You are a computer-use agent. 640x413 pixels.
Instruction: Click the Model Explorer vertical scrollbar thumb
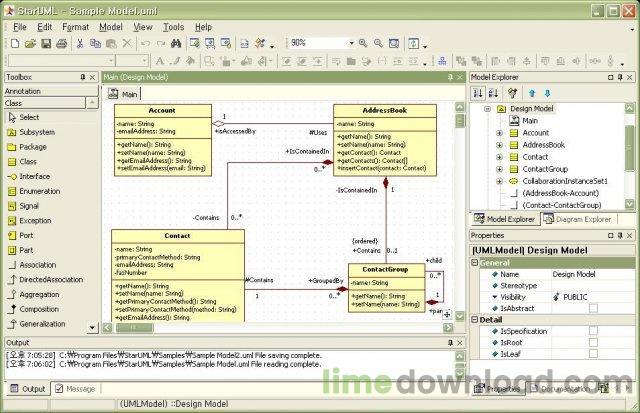pyautogui.click(x=630, y=148)
